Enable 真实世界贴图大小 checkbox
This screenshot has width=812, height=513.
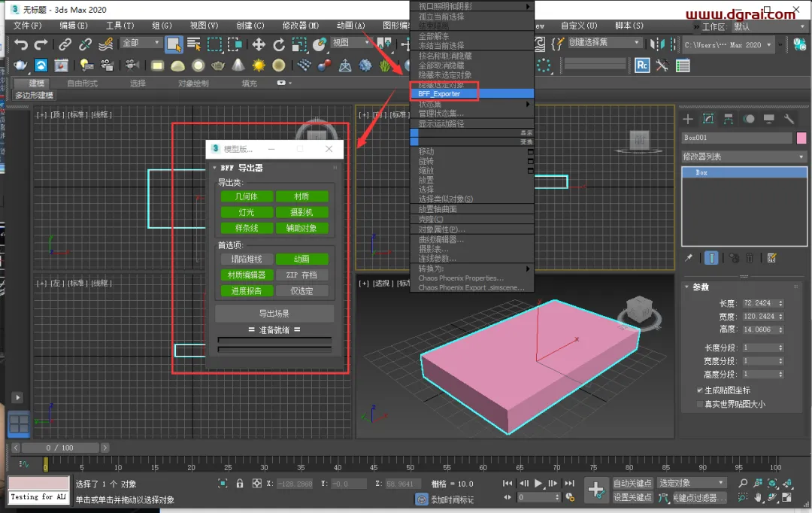[x=700, y=404]
